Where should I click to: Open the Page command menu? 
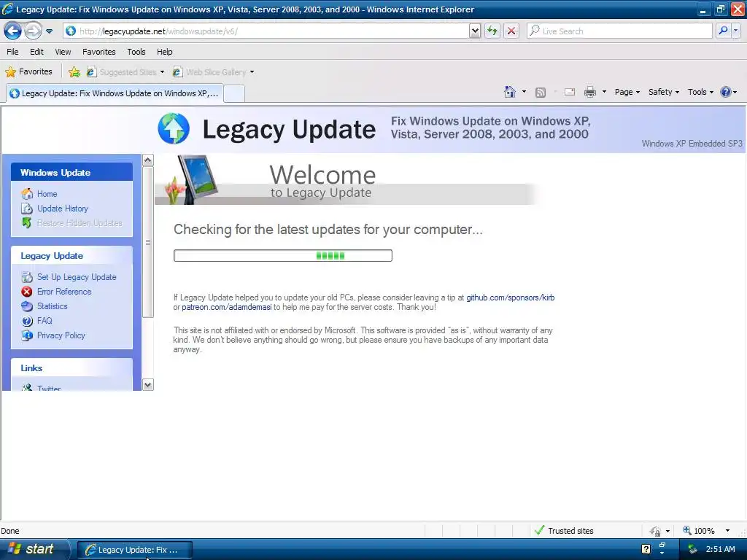[627, 92]
